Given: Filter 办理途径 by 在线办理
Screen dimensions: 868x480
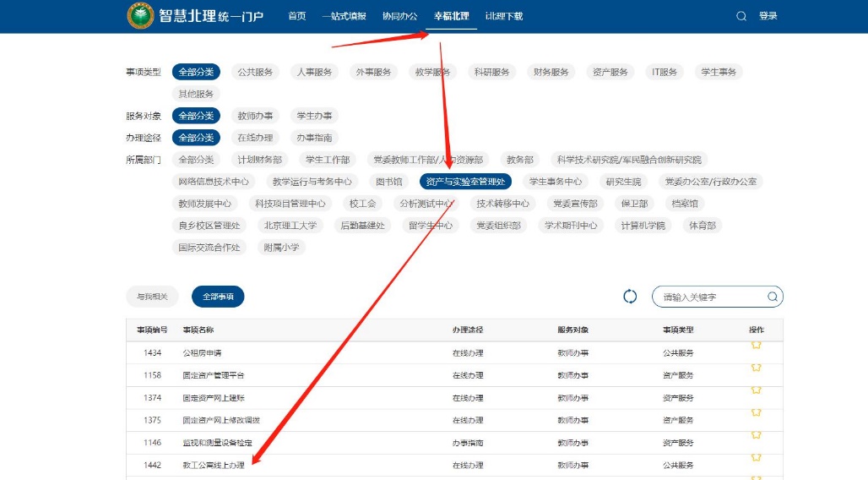Looking at the screenshot, I should [x=255, y=138].
